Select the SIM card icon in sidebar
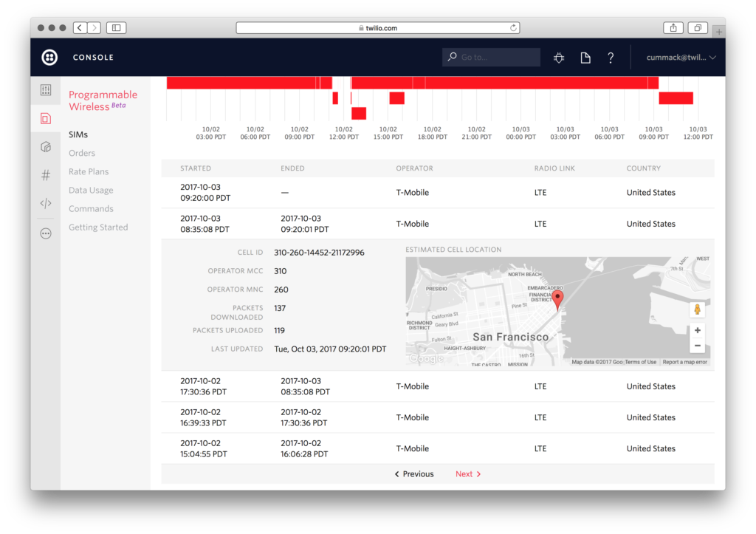 point(46,118)
